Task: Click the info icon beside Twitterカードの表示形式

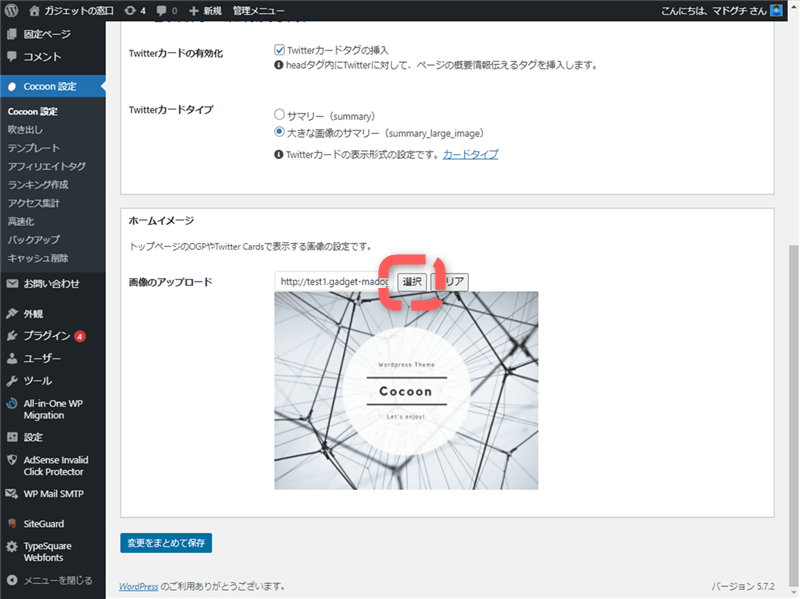Action: click(x=279, y=154)
